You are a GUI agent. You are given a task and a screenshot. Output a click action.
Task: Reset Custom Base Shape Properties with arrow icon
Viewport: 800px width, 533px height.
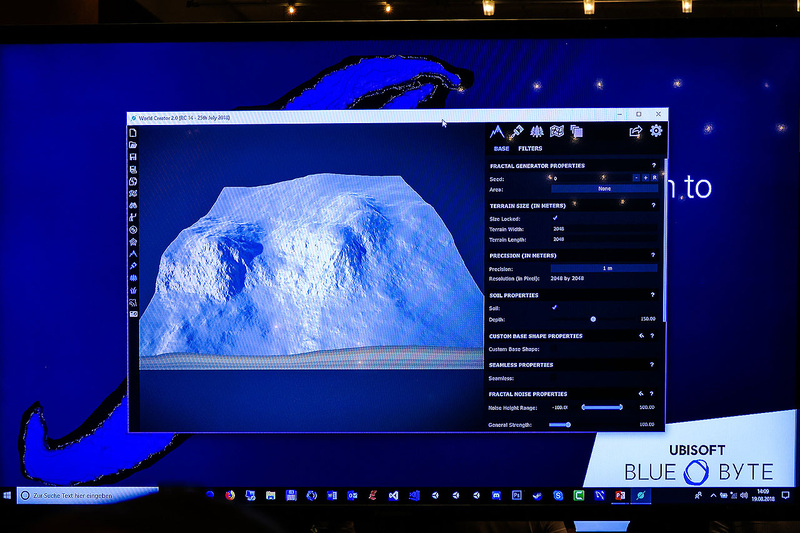coord(641,336)
